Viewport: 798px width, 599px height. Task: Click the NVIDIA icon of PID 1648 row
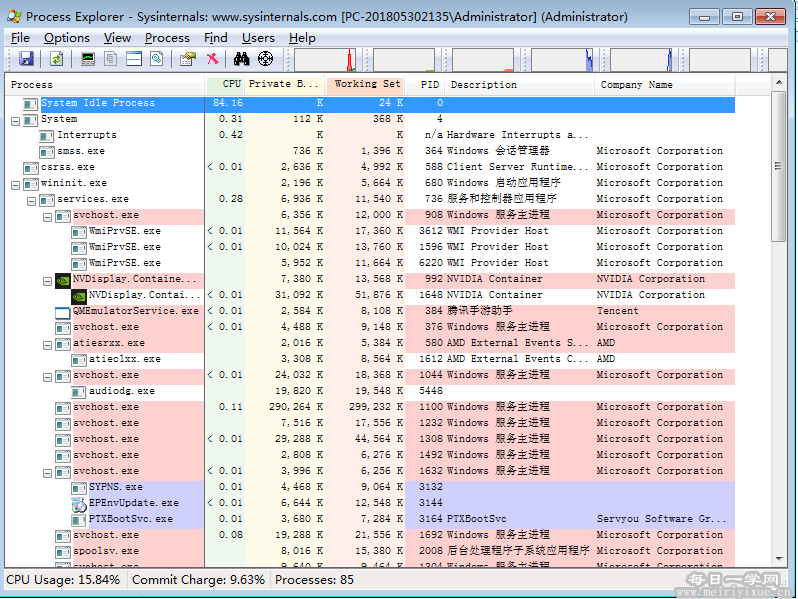79,295
